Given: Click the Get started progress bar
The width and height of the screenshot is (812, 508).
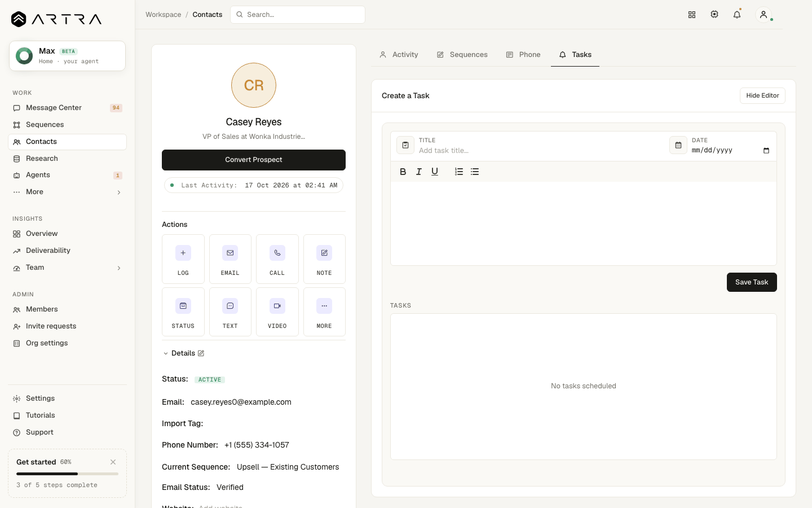Looking at the screenshot, I should (x=67, y=474).
